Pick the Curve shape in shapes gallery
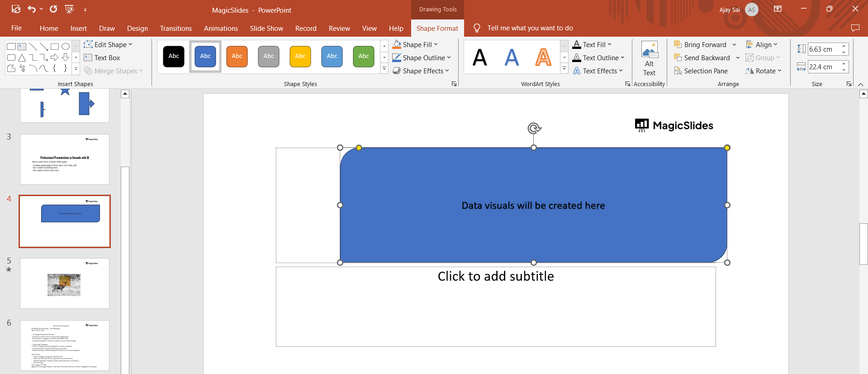Viewport: 868px width, 374px height. click(x=44, y=68)
